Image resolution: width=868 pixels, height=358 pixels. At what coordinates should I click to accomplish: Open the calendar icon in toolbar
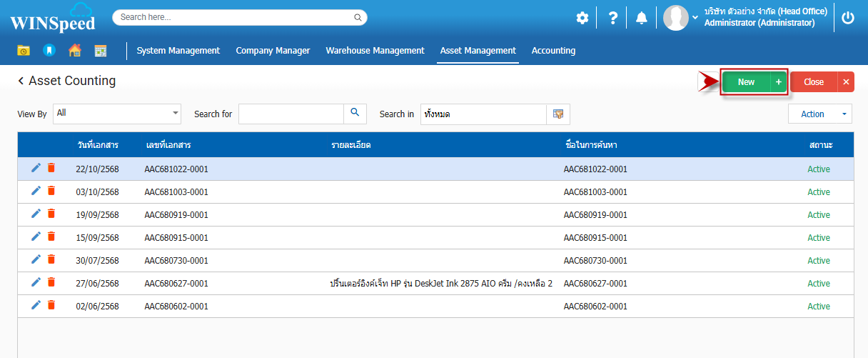tap(101, 51)
